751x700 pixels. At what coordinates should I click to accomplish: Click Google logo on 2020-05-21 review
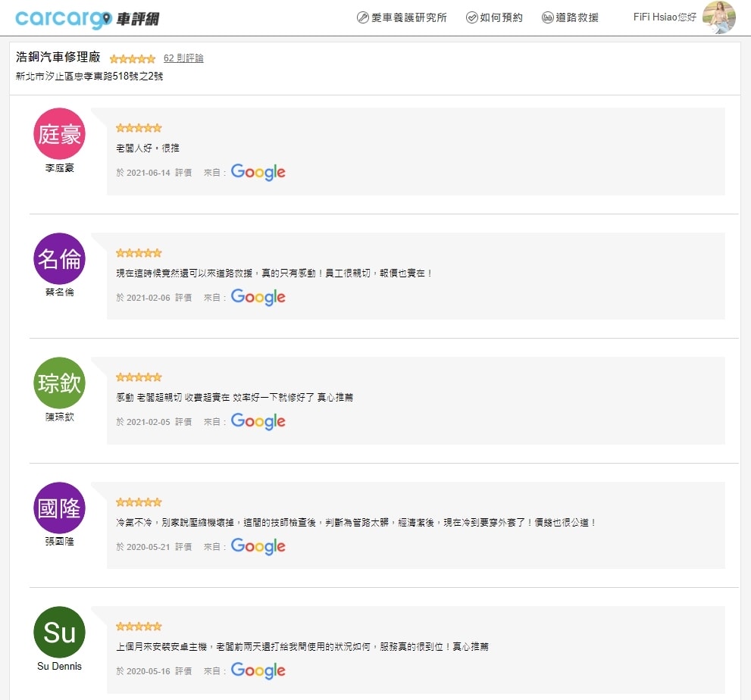[258, 546]
